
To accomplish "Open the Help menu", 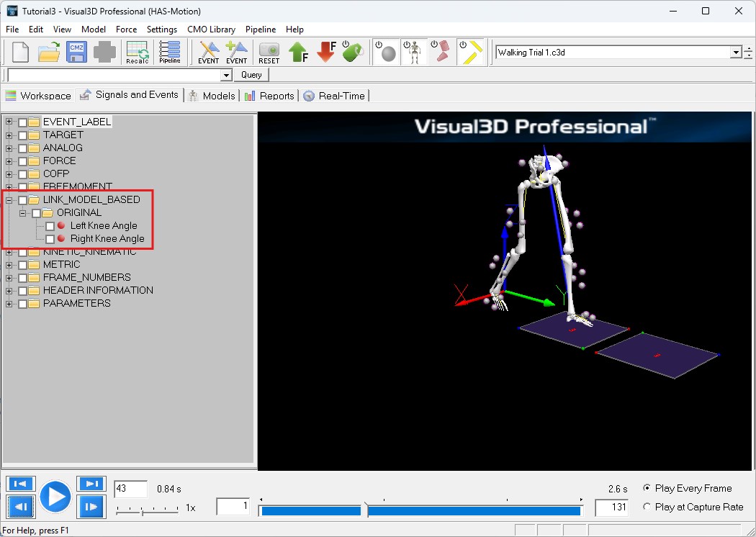I will pos(294,30).
